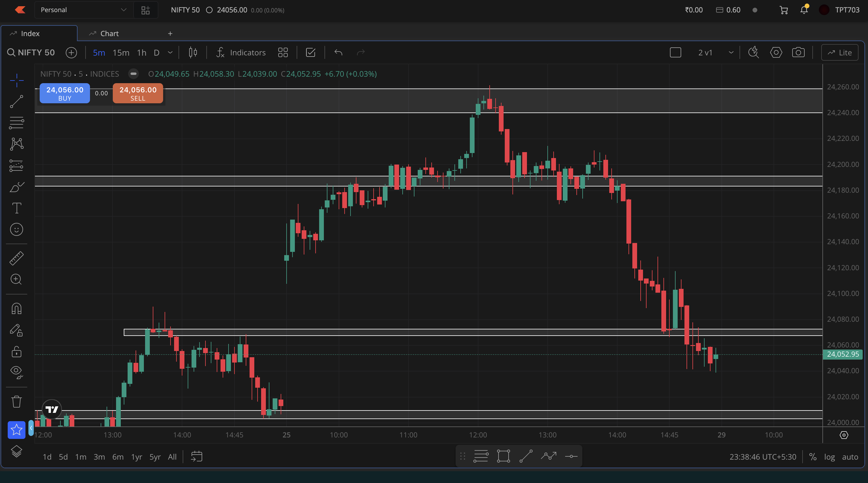Set the range to 5d
This screenshot has width=868, height=483.
point(63,457)
